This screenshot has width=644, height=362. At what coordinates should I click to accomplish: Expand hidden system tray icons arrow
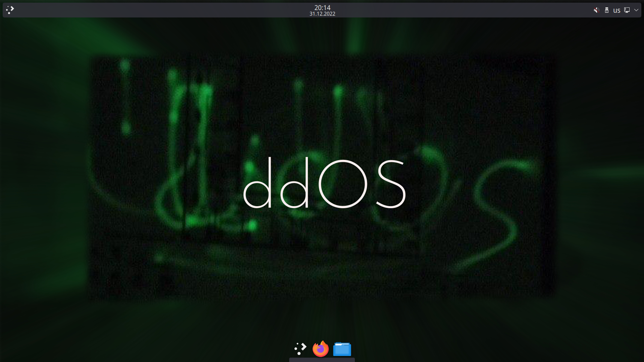coord(636,10)
